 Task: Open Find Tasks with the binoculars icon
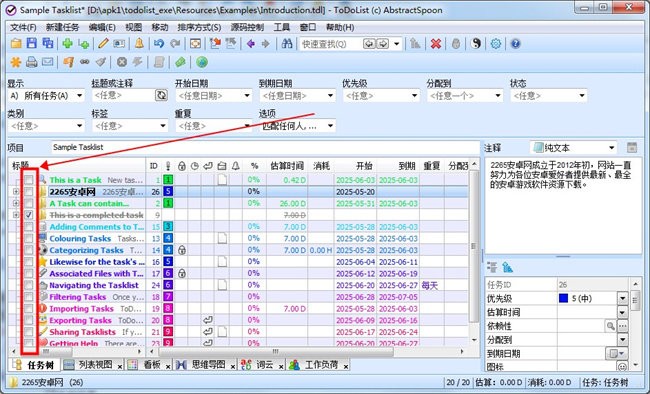tap(287, 44)
